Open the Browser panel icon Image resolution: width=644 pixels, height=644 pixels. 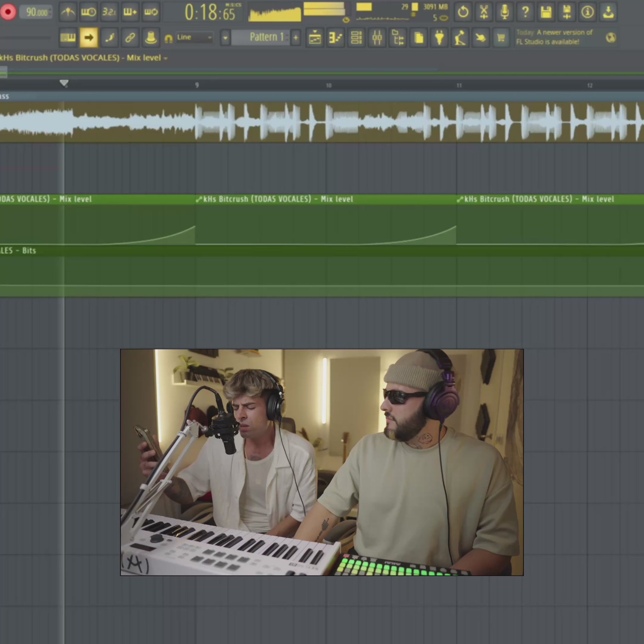(398, 38)
